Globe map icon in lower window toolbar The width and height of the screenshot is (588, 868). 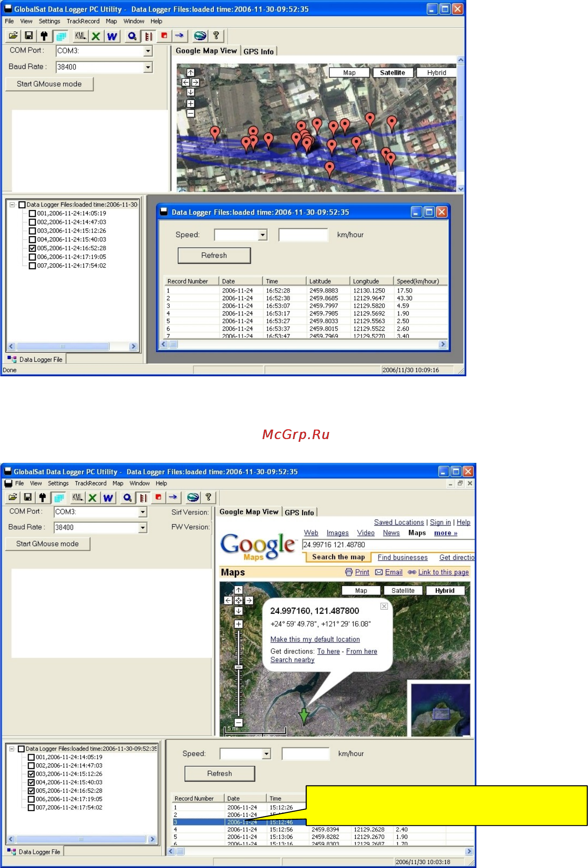pos(193,497)
